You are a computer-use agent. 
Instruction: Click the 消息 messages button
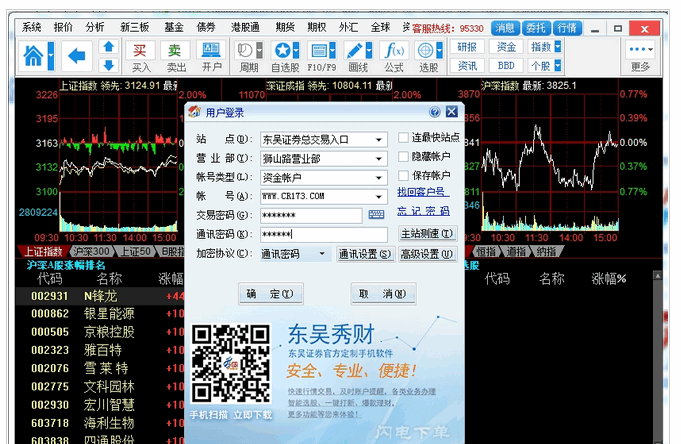tap(505, 28)
